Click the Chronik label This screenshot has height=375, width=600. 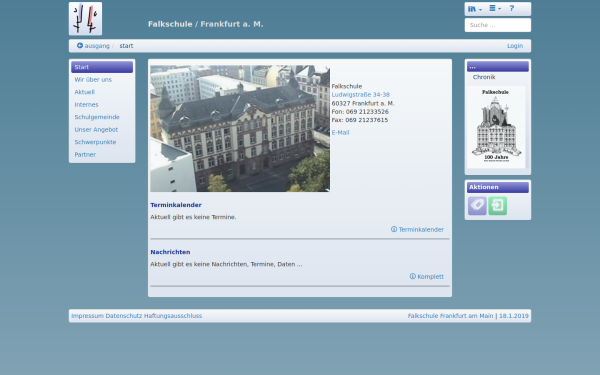[484, 77]
